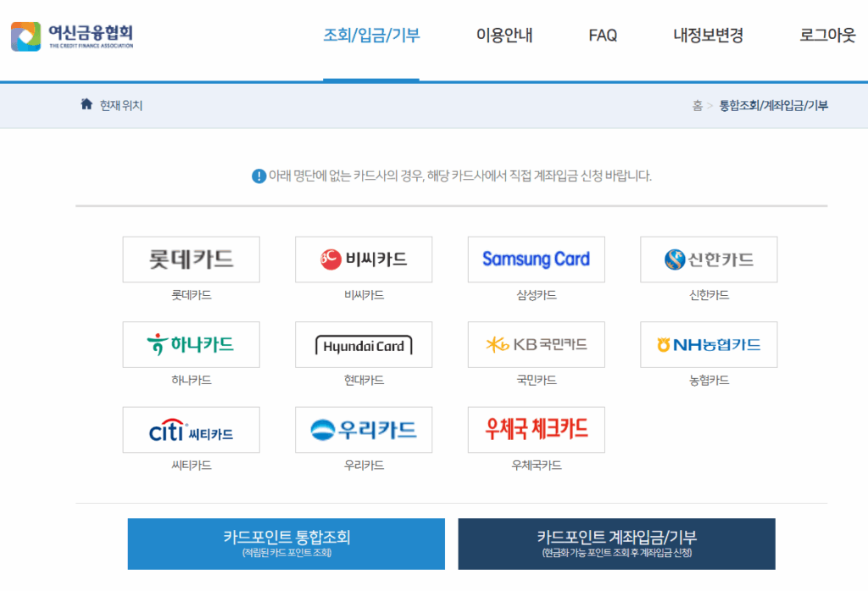Viewport: 868px width, 591px height.
Task: Click the 카드포인트 통합조회 button
Action: point(287,544)
